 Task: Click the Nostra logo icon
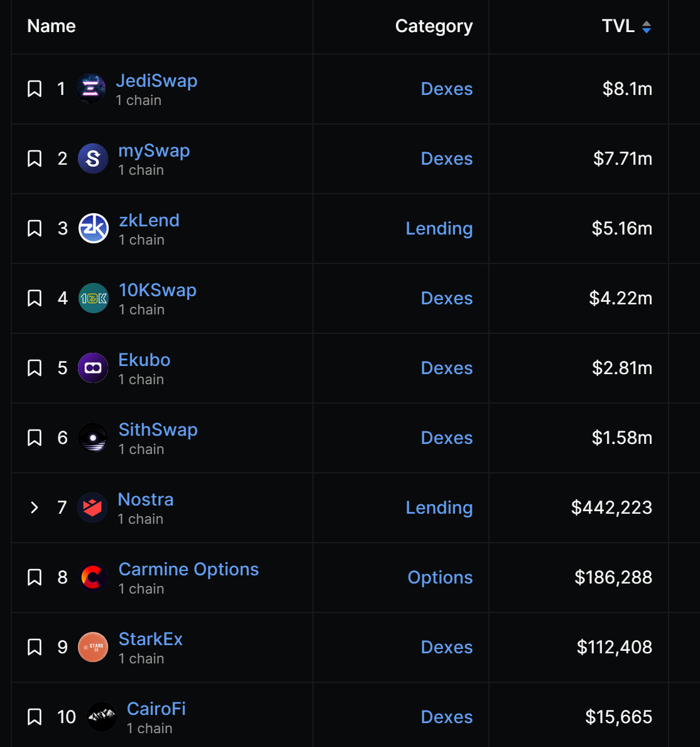tap(92, 507)
